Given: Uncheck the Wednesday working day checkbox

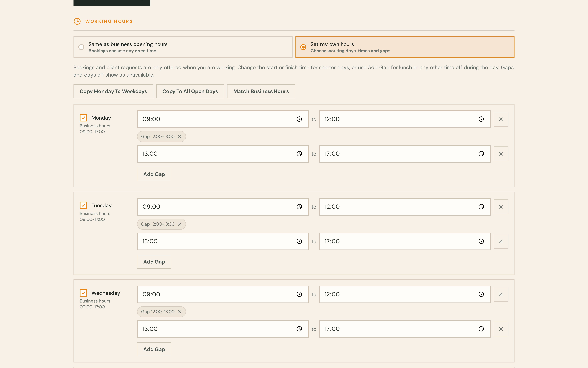Looking at the screenshot, I should pyautogui.click(x=83, y=293).
